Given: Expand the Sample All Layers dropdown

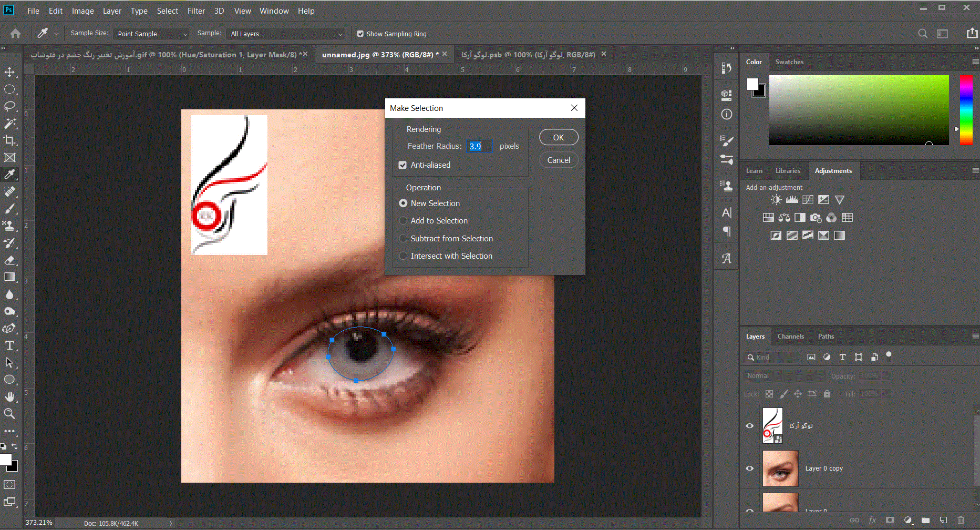Looking at the screenshot, I should (286, 34).
